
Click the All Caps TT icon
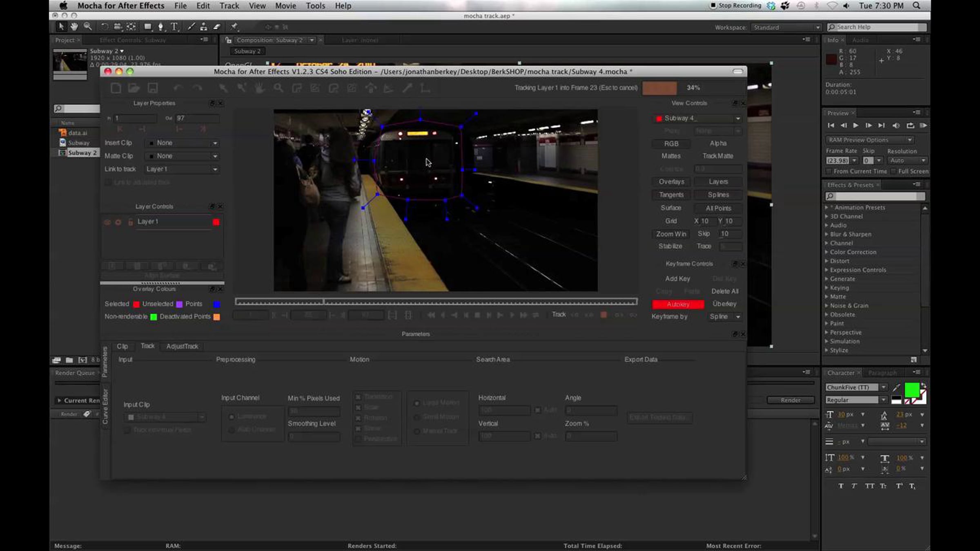click(869, 486)
